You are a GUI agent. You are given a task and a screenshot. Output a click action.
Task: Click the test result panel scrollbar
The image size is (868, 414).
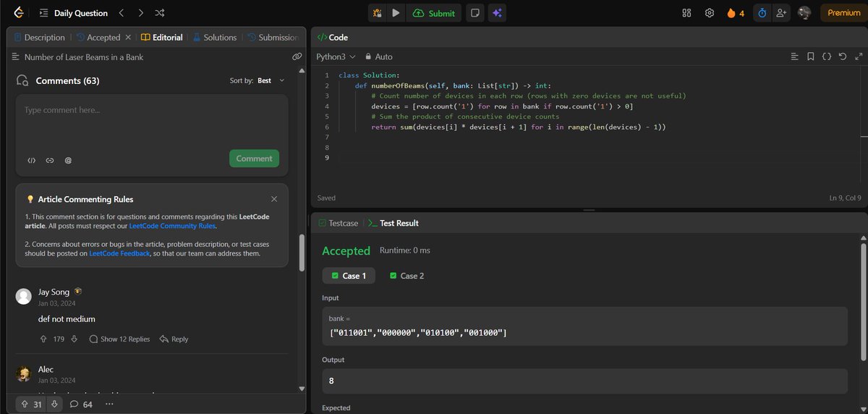click(863, 301)
